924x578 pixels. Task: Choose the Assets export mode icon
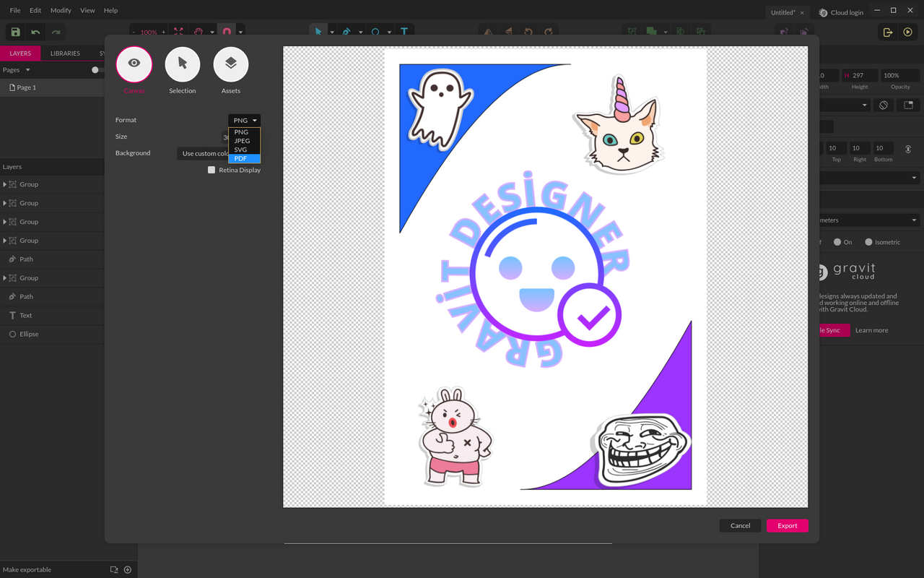tap(231, 65)
